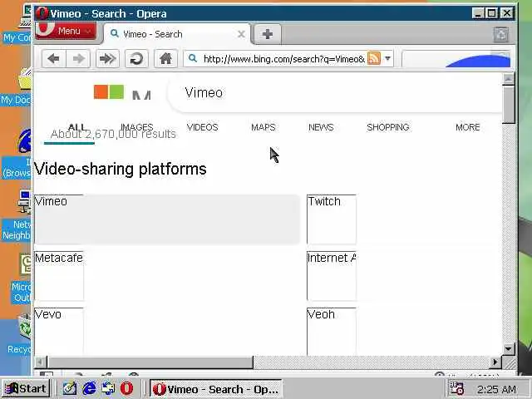Click the vertical scrollbar down arrow
Image resolution: width=532 pixels, height=399 pixels.
tap(508, 348)
